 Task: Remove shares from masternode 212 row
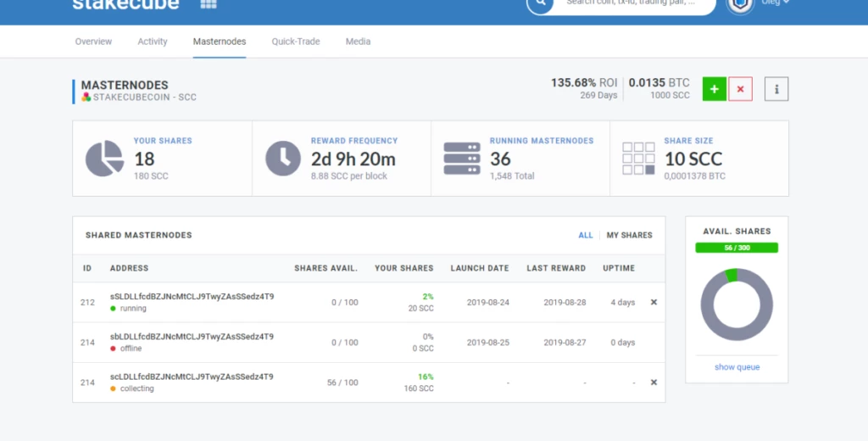pos(654,303)
